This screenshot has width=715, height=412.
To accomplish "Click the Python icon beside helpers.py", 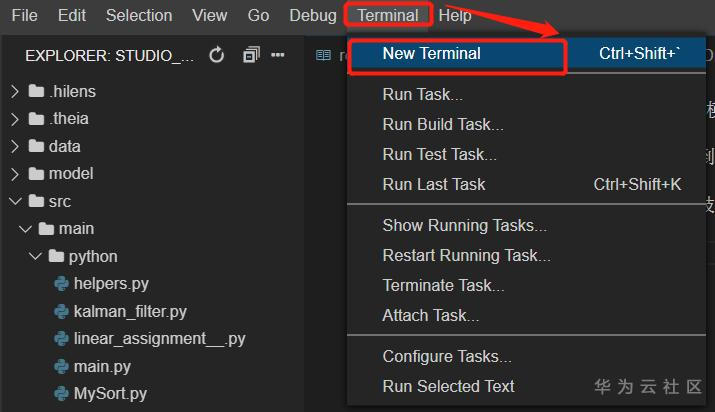I will click(x=61, y=284).
